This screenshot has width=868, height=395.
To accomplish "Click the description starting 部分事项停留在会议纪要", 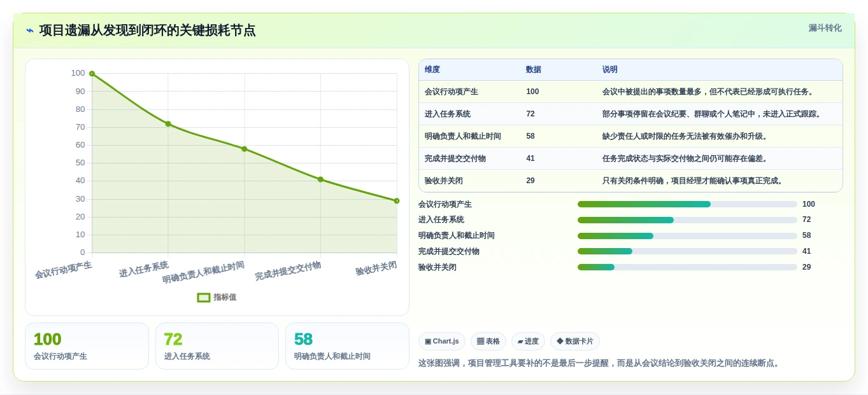I will pyautogui.click(x=712, y=114).
